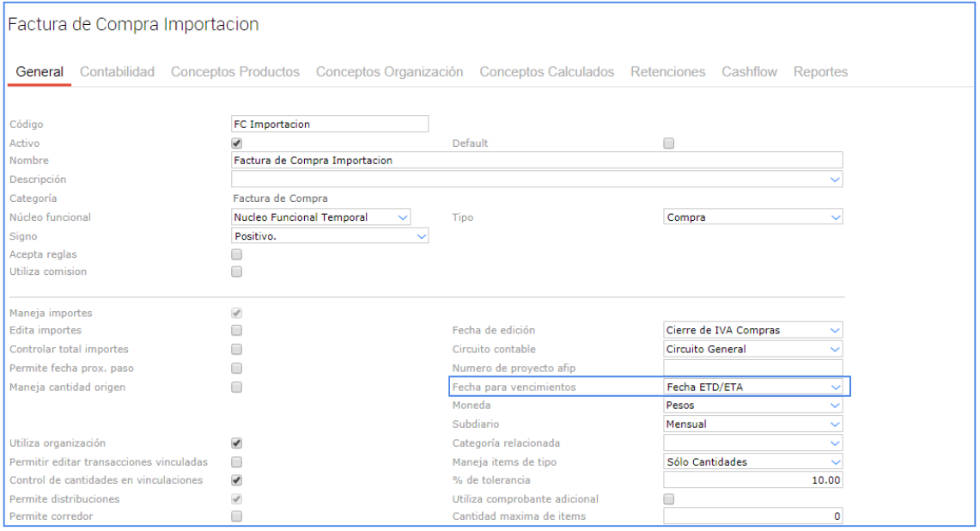Click the % de tolerancia field
Viewport: 980px width, 531px height.
[752, 480]
